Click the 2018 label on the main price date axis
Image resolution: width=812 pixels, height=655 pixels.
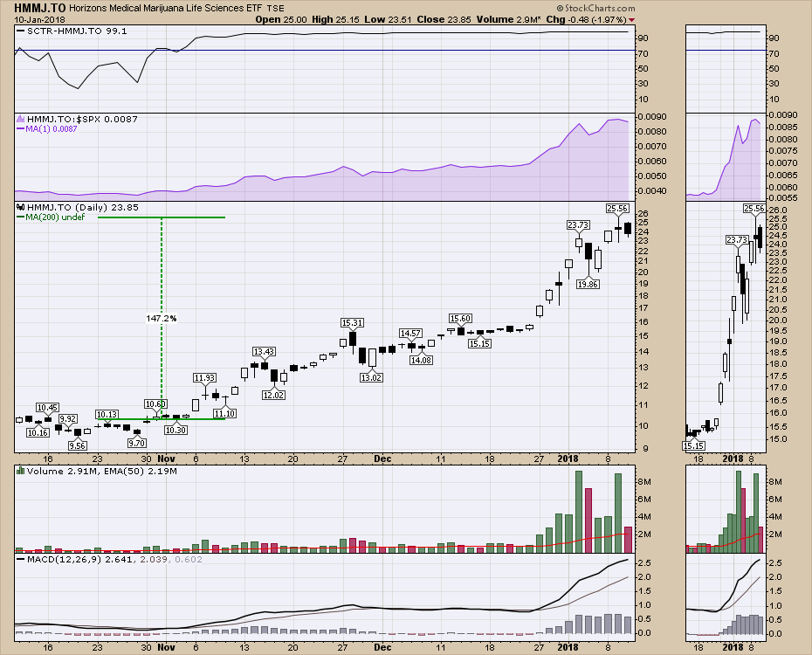point(568,458)
